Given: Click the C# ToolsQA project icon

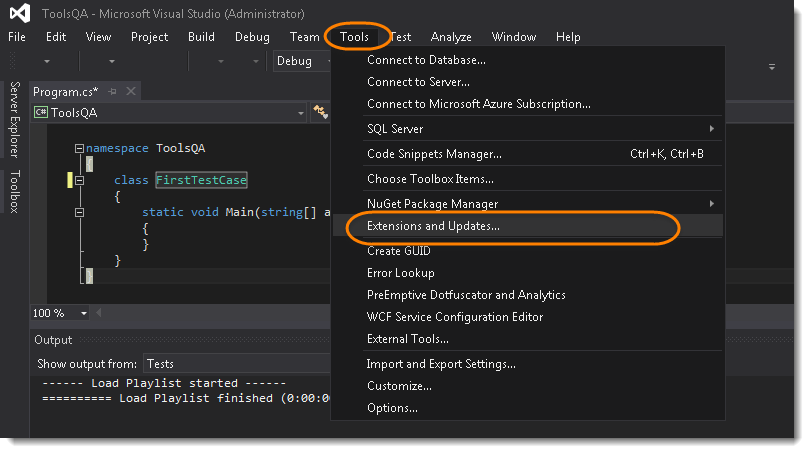Looking at the screenshot, I should tap(41, 112).
